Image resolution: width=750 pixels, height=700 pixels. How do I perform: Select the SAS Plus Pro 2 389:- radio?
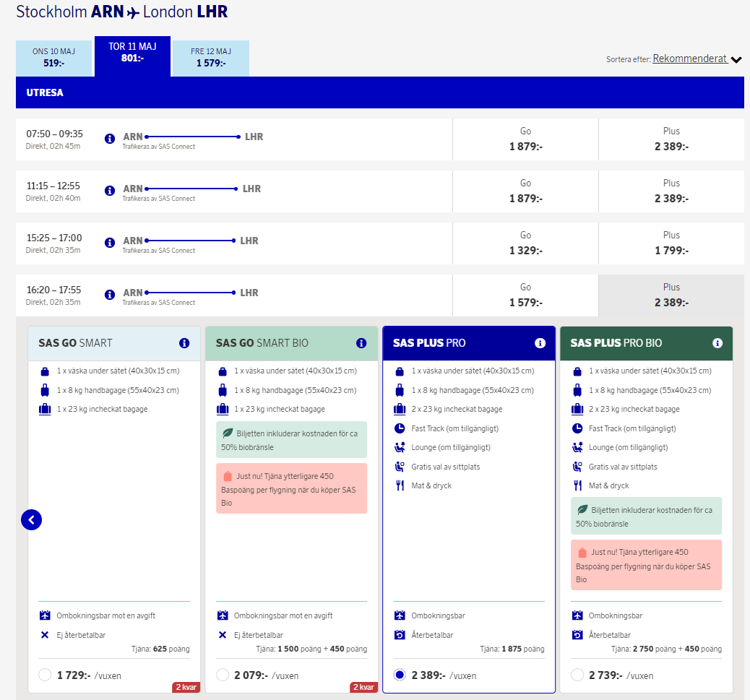tap(400, 675)
